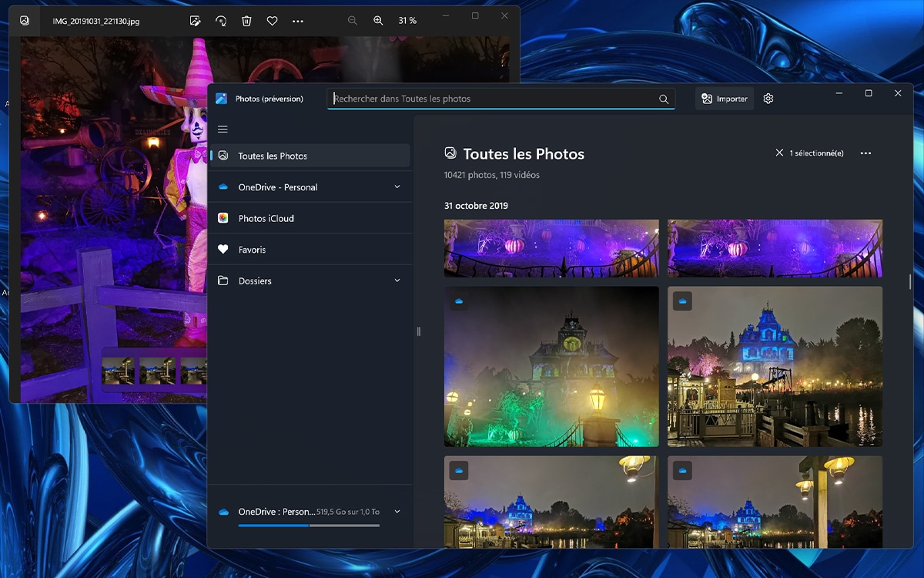
Task: Open Favoris in the sidebar
Action: [309, 250]
